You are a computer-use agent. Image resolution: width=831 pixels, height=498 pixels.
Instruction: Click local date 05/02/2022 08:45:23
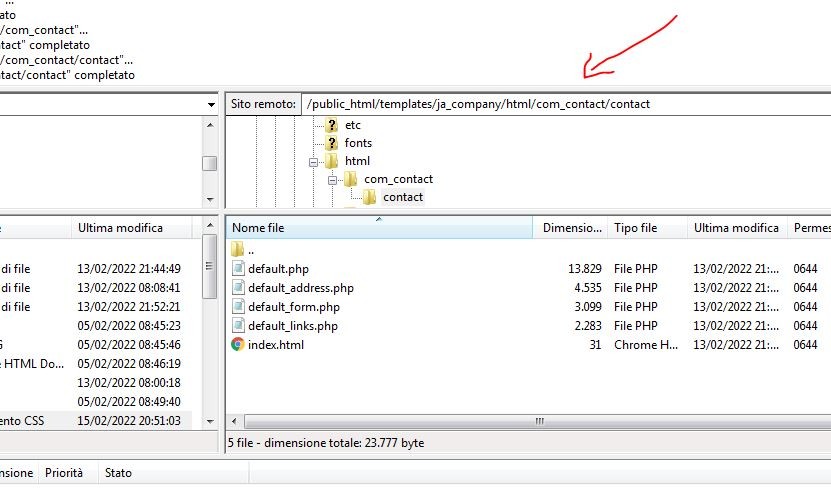coord(129,326)
